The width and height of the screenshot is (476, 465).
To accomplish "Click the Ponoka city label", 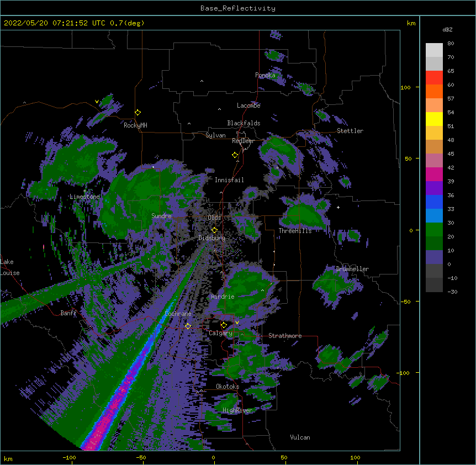I will [265, 75].
